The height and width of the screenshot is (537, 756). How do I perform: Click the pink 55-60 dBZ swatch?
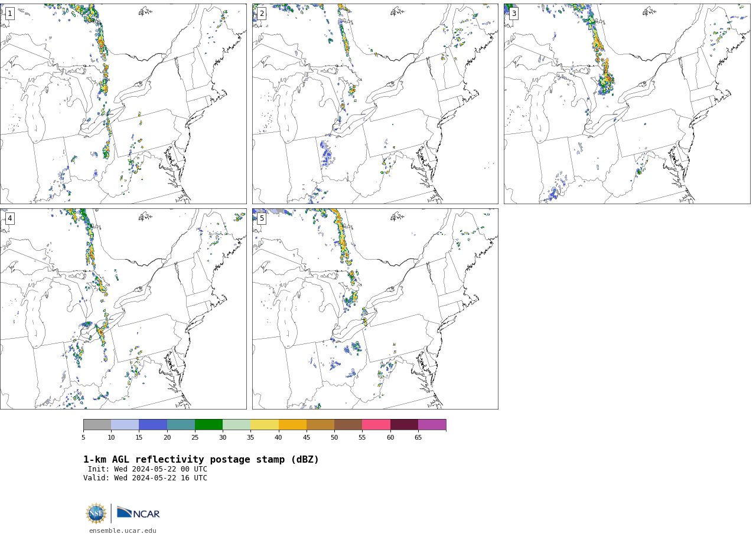click(x=376, y=425)
